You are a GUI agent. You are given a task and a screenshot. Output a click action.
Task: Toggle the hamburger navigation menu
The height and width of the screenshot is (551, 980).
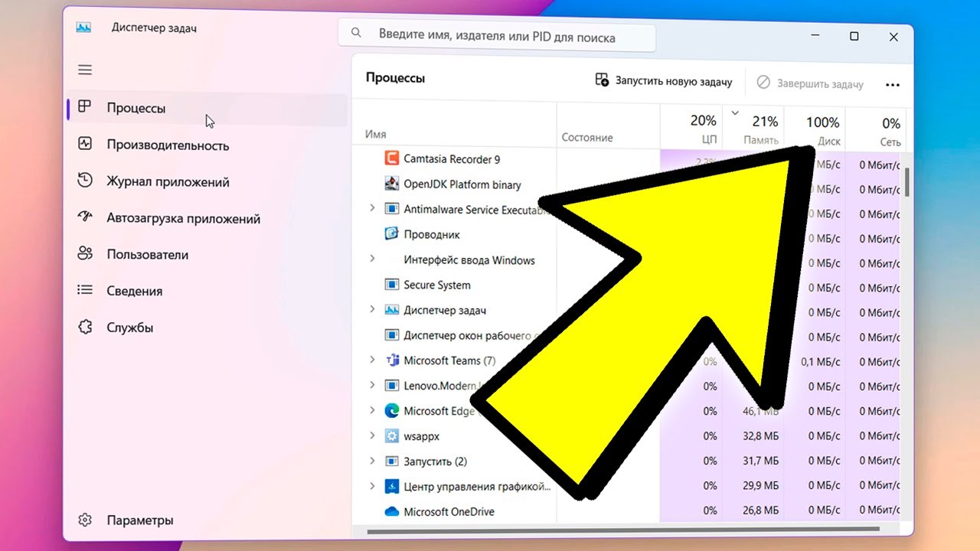[85, 70]
